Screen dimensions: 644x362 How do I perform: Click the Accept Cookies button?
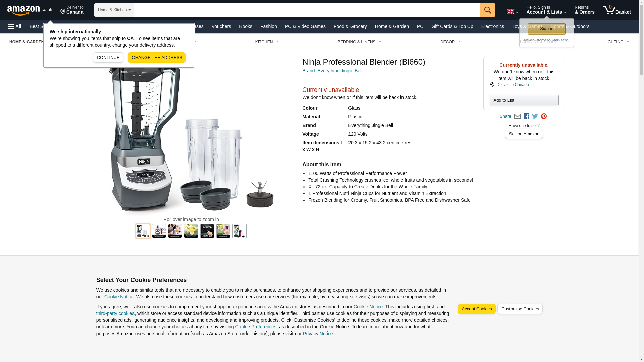(x=477, y=309)
